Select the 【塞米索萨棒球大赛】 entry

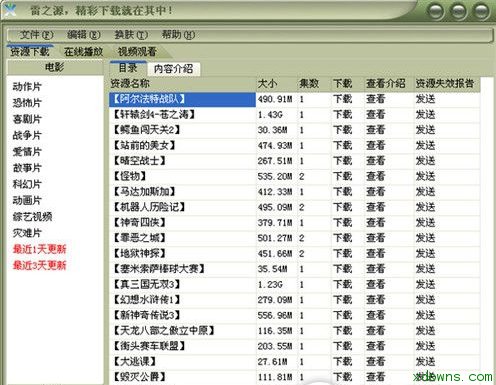pyautogui.click(x=159, y=269)
